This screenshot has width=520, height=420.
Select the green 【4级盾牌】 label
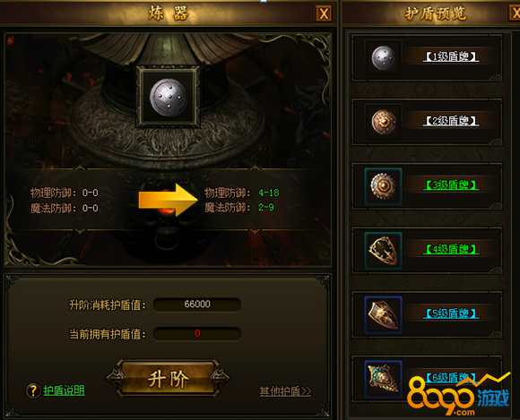[451, 250]
